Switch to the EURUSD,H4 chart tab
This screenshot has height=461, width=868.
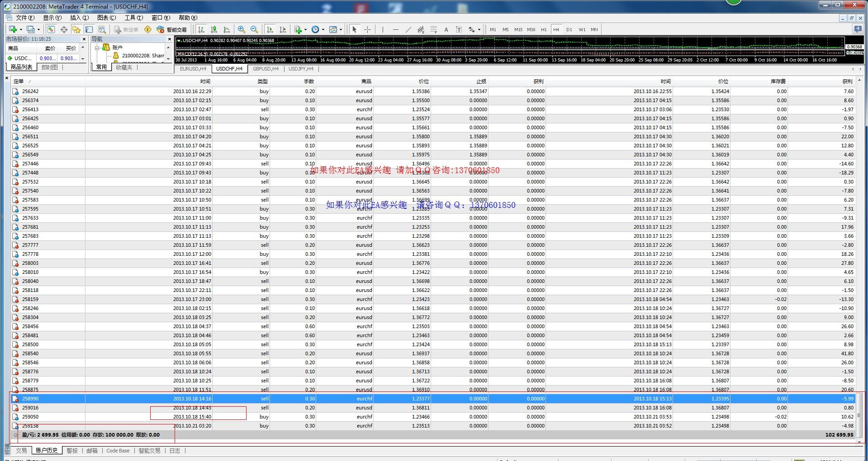pos(193,69)
